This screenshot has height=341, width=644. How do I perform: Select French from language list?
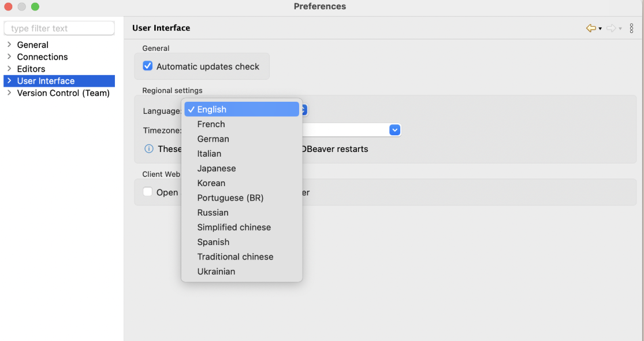[x=211, y=124]
